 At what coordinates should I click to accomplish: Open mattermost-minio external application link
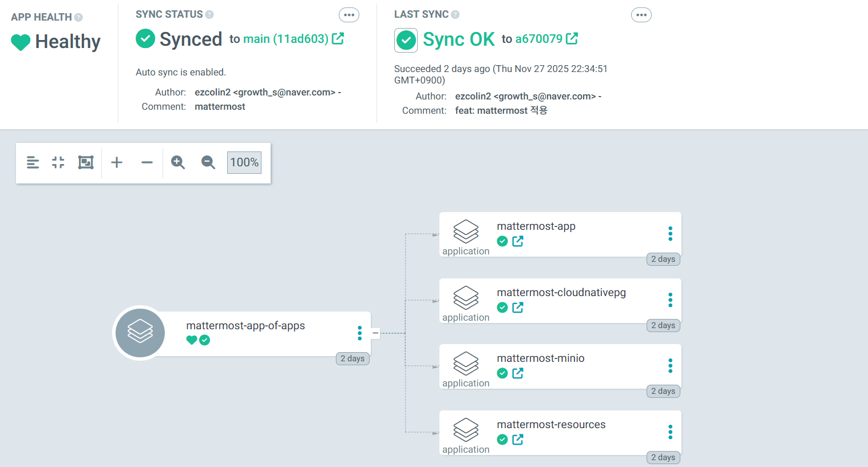[x=518, y=373]
